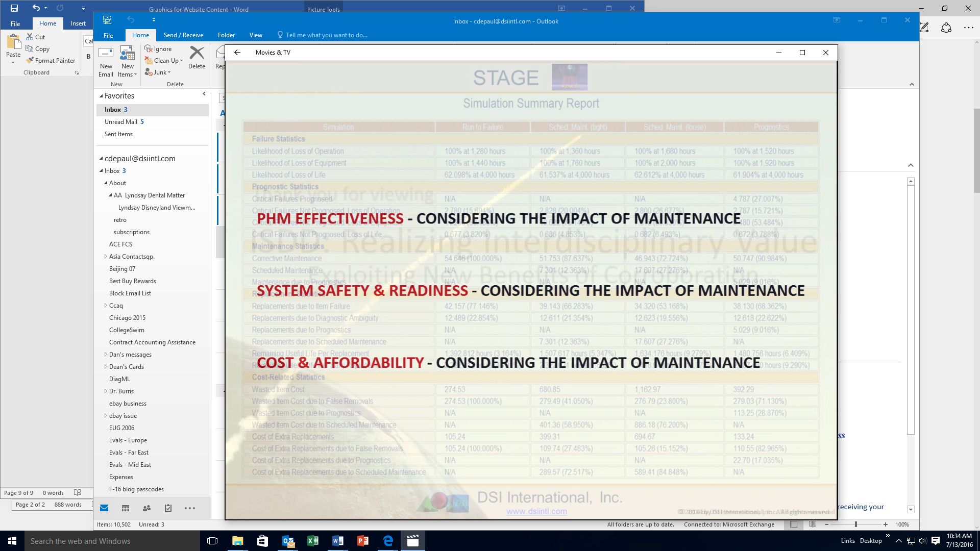Click the Format Painter icon
980x551 pixels.
pos(30,60)
